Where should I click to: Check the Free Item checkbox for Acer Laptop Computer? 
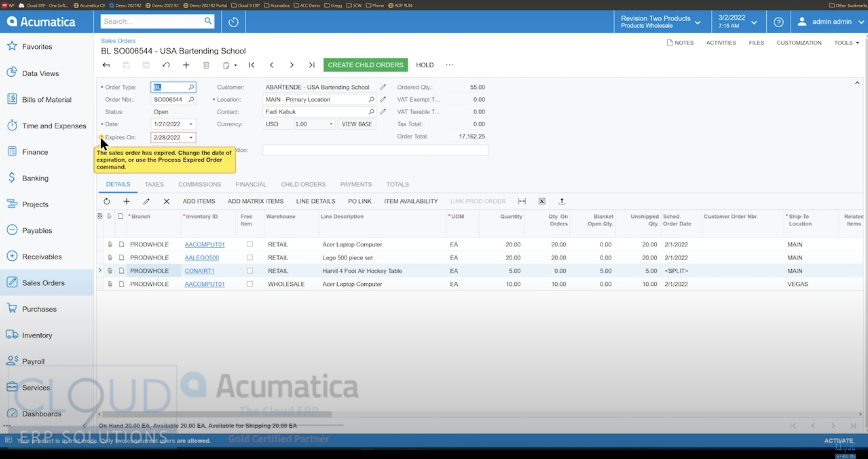pos(250,244)
